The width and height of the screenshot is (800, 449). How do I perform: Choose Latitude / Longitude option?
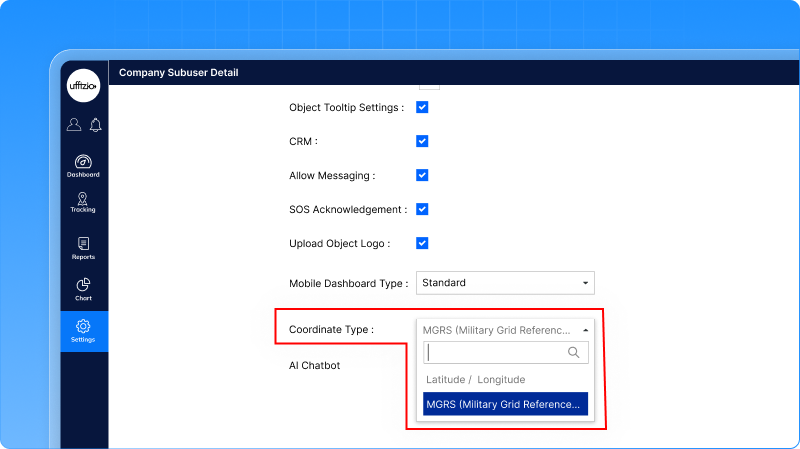[x=476, y=379]
